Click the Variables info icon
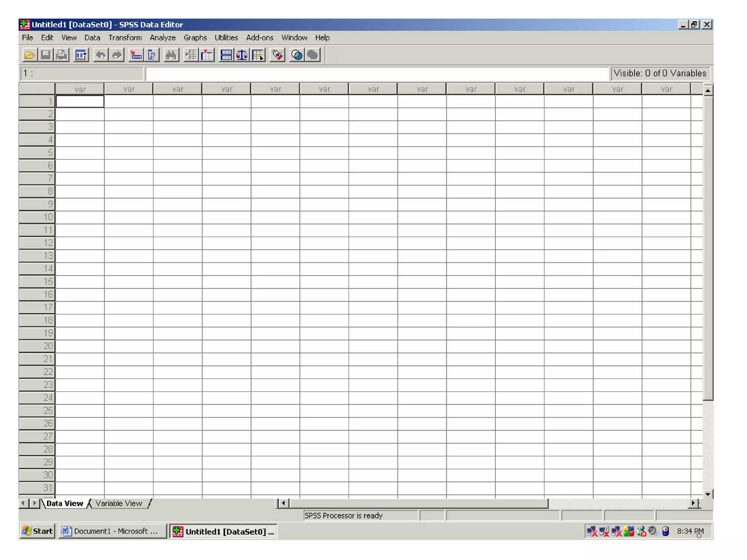The image size is (747, 560). 152,55
